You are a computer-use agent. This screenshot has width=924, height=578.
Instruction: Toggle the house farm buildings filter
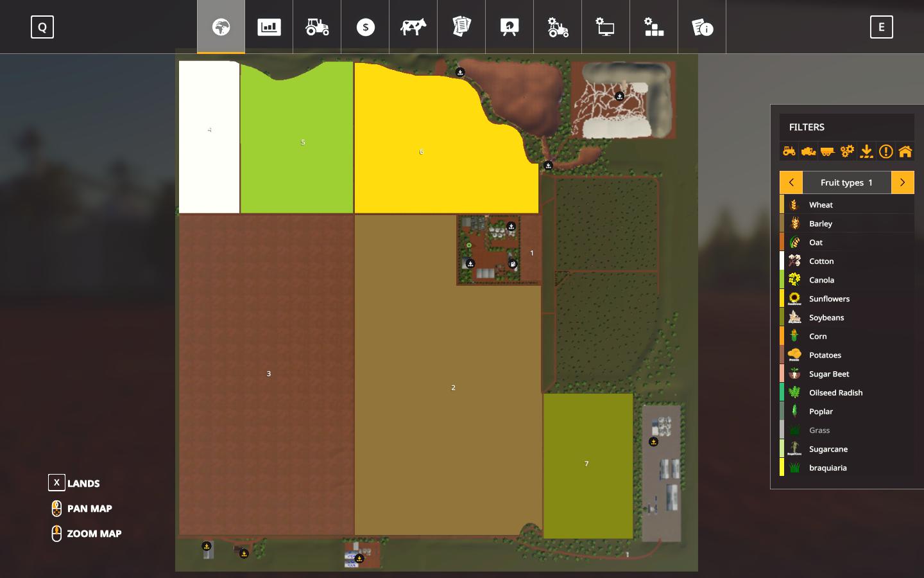[905, 151]
